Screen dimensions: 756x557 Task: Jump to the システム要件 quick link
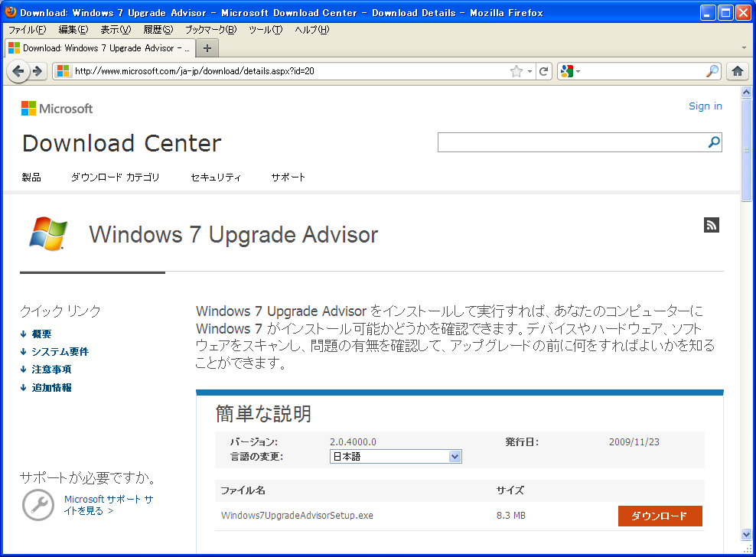tap(60, 351)
